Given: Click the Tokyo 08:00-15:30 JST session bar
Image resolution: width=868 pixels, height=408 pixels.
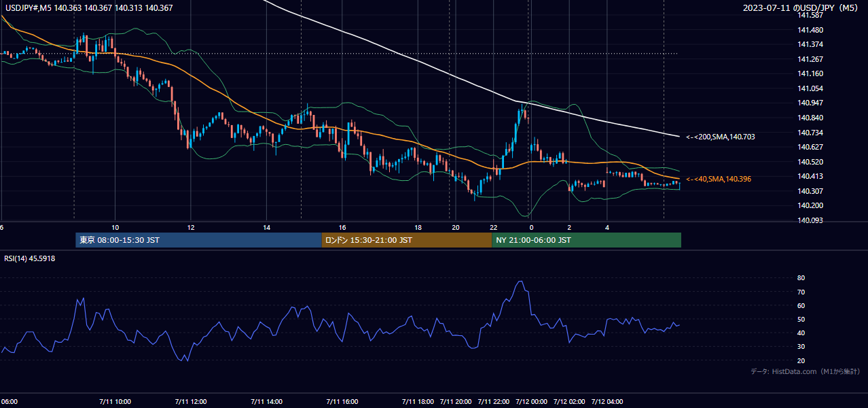Looking at the screenshot, I should [198, 240].
